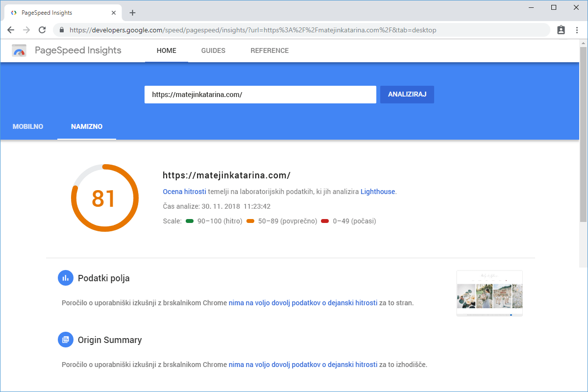Viewport: 588px width, 392px height.
Task: Open the Ocena hitrosti link
Action: [x=184, y=192]
